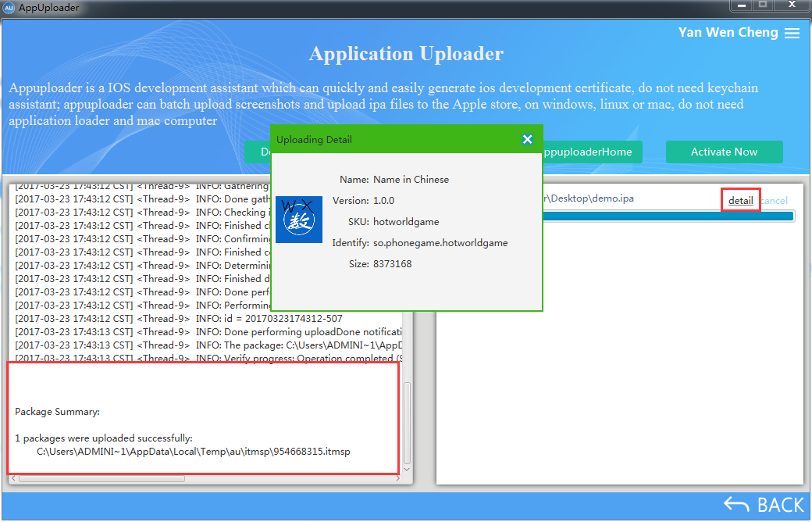Click the AppUploader title bar logo
The height and width of the screenshot is (522, 812).
[9, 8]
